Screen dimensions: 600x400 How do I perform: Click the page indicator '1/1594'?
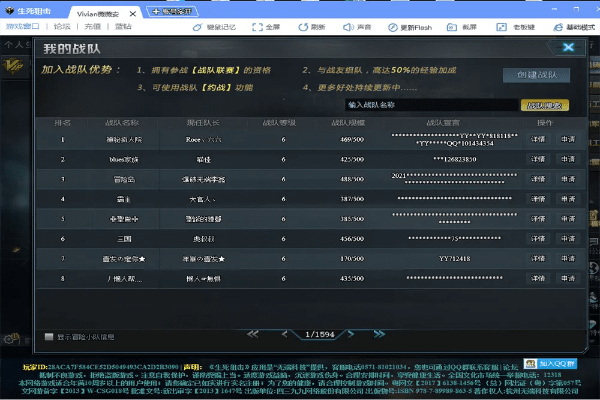pos(320,335)
